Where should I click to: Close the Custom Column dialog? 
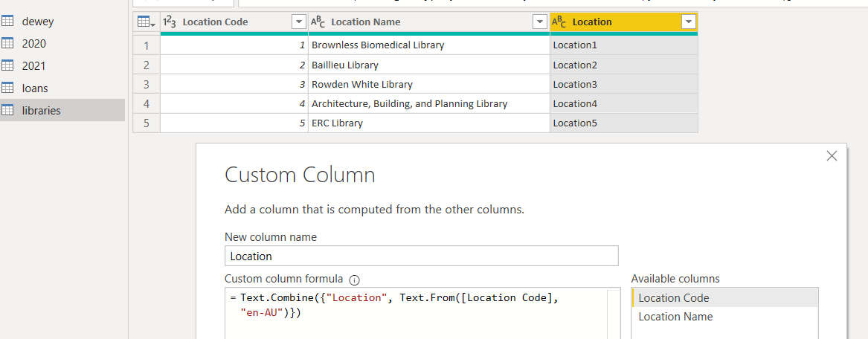tap(832, 156)
